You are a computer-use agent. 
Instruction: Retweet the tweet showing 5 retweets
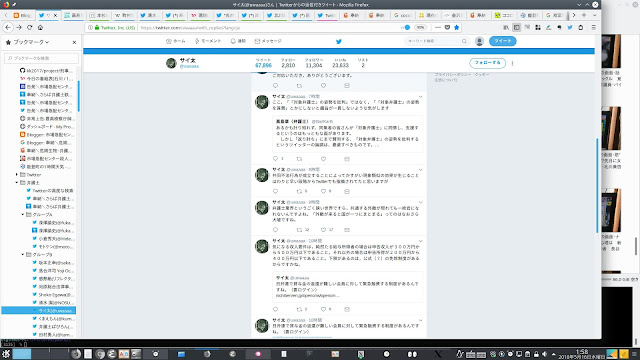click(299, 191)
